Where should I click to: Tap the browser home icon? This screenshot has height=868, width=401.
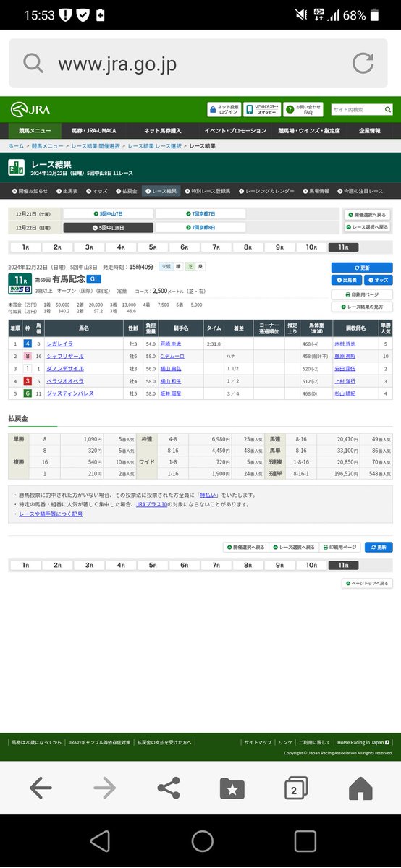[x=360, y=788]
